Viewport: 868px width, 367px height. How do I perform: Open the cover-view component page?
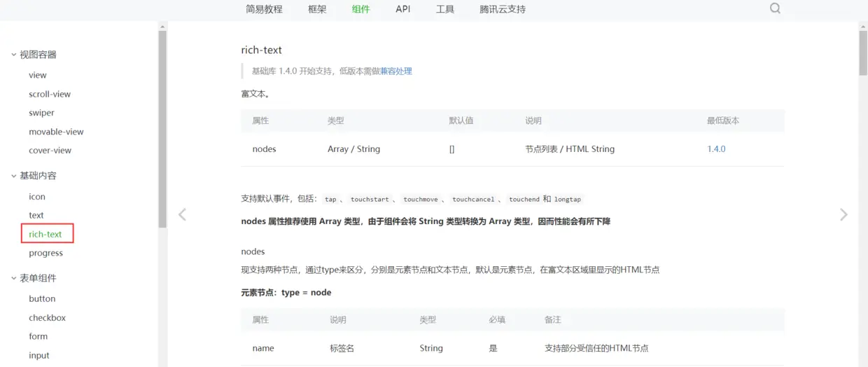[50, 151]
